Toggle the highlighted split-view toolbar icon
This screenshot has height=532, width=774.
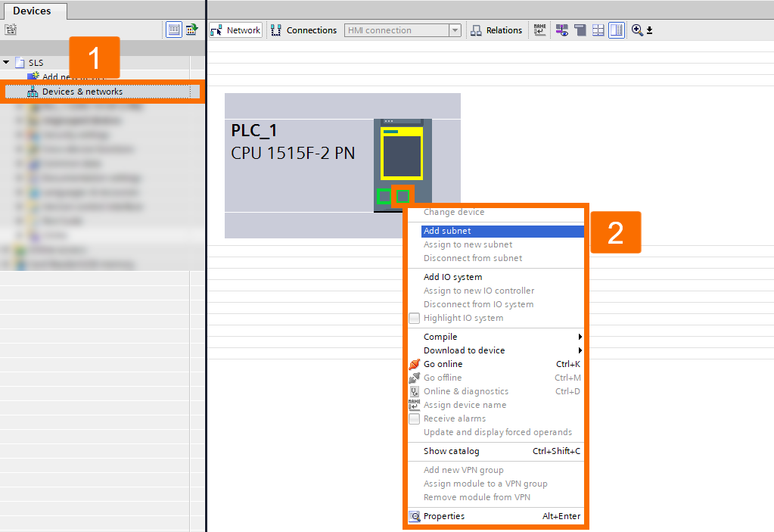[617, 30]
